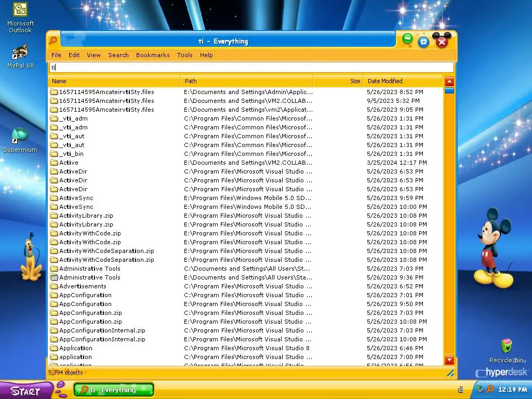Image resolution: width=532 pixels, height=399 pixels.
Task: Click the Everything search icon in system tray
Action: click(490, 389)
